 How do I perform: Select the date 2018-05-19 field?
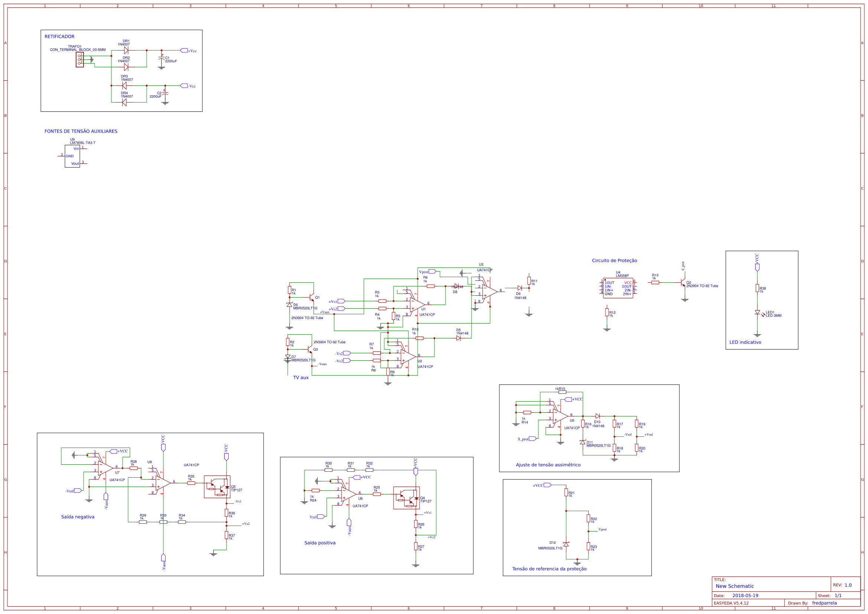[x=745, y=595]
